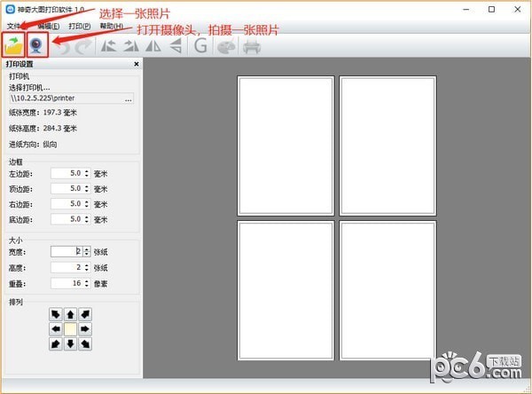Click the grayscale G toolbar icon
The image size is (532, 394).
coord(200,45)
